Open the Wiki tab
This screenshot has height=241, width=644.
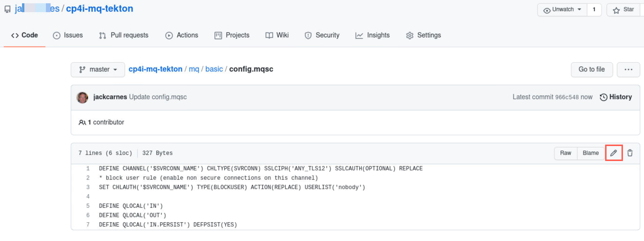[277, 35]
